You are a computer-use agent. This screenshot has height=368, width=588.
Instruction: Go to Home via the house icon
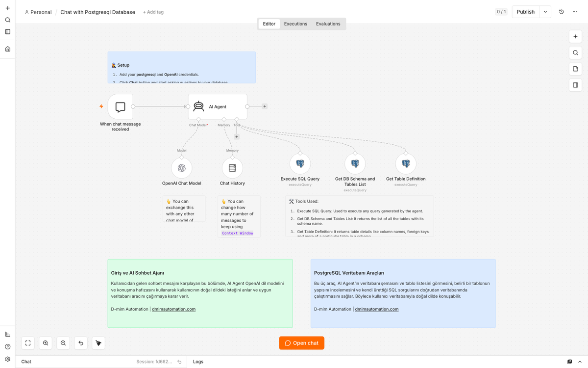(x=7, y=49)
